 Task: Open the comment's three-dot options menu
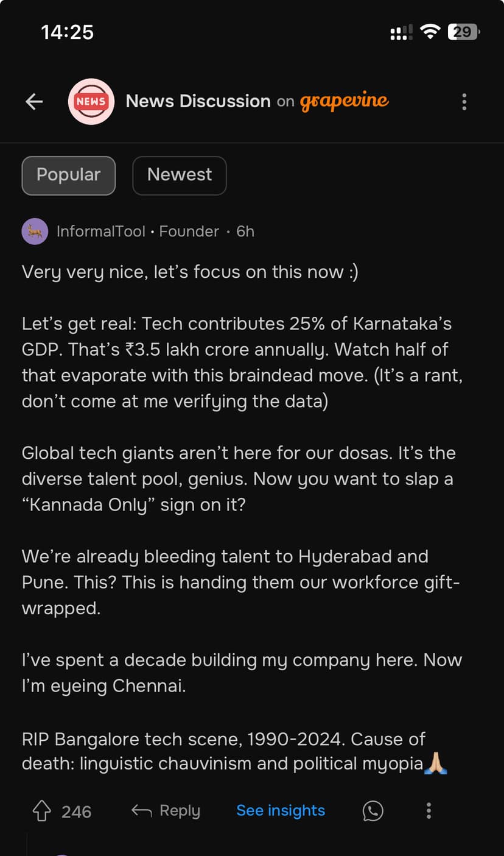[429, 811]
